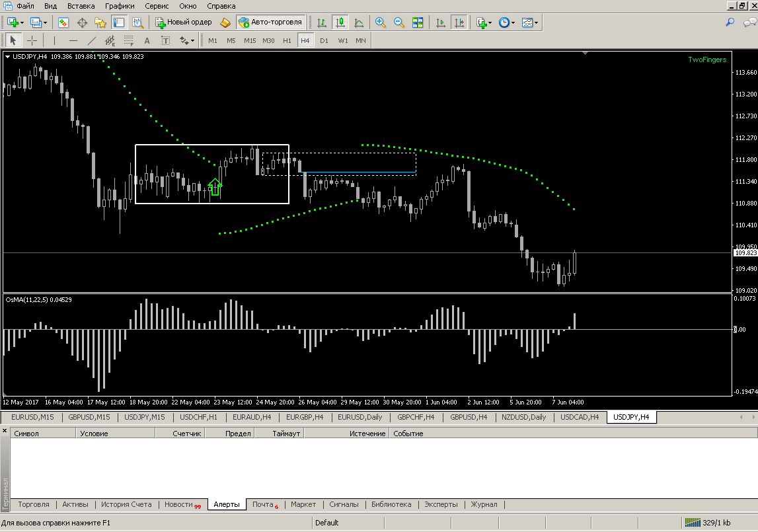Close the terminal panel with its X
The image size is (758, 532).
5,430
